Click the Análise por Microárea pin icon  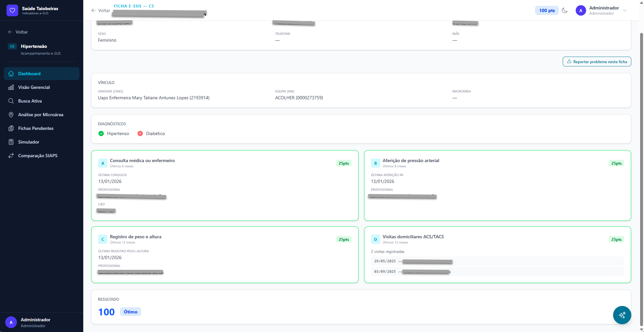(11, 115)
